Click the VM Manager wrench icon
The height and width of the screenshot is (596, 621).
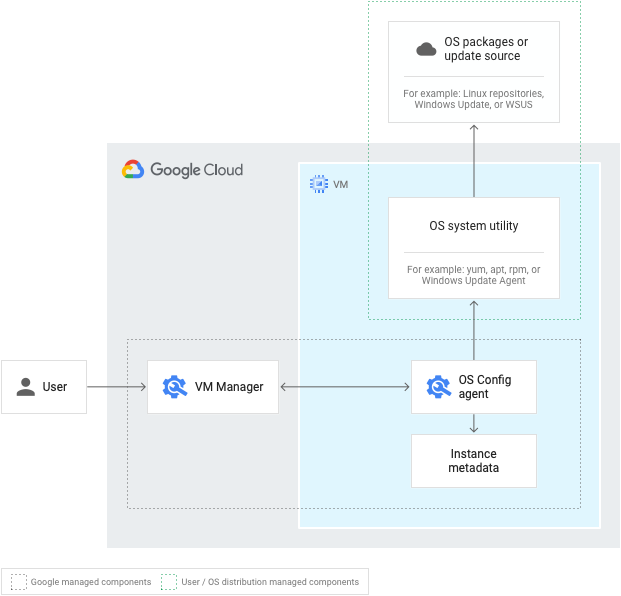coord(174,387)
